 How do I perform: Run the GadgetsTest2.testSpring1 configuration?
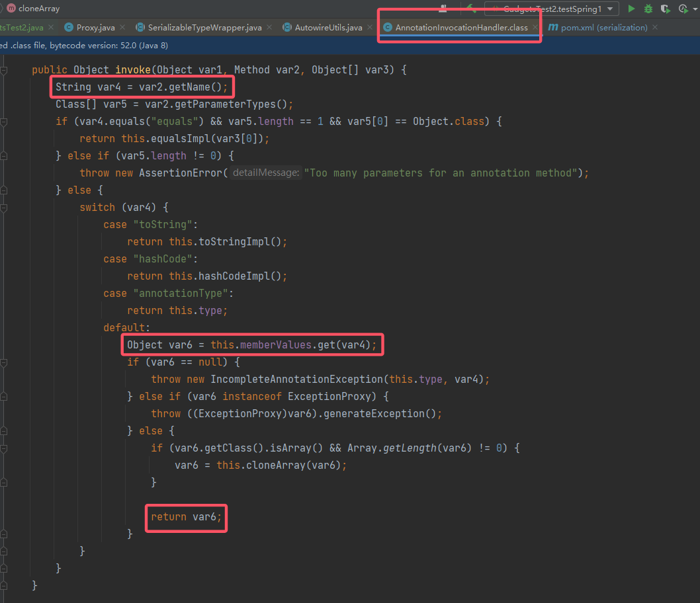[x=631, y=9]
